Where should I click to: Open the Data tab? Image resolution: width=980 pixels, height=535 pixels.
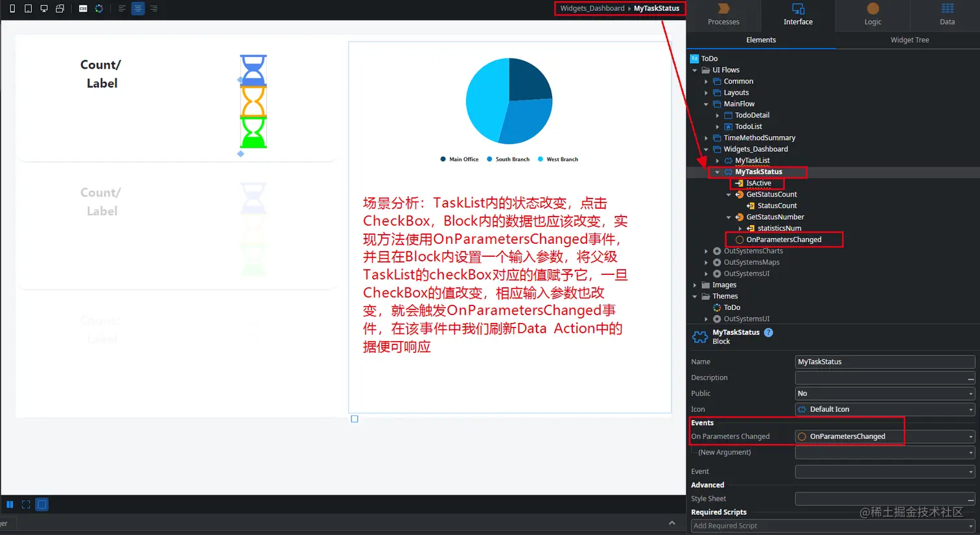[947, 15]
